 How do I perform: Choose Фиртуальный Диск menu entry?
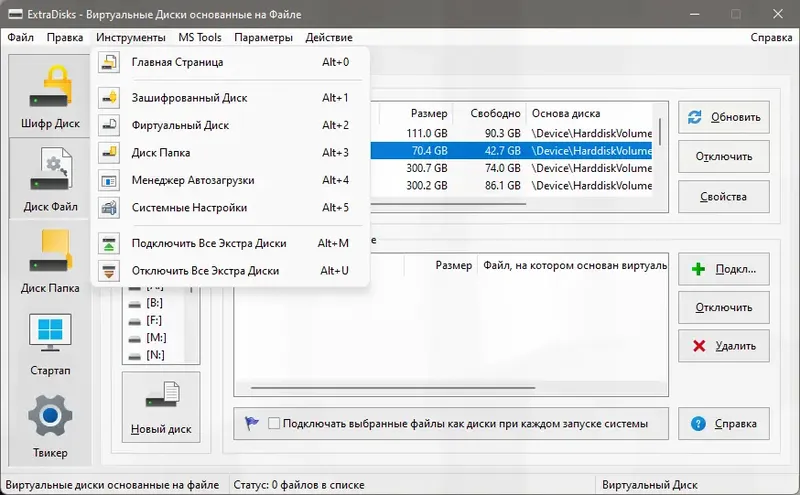click(x=230, y=126)
